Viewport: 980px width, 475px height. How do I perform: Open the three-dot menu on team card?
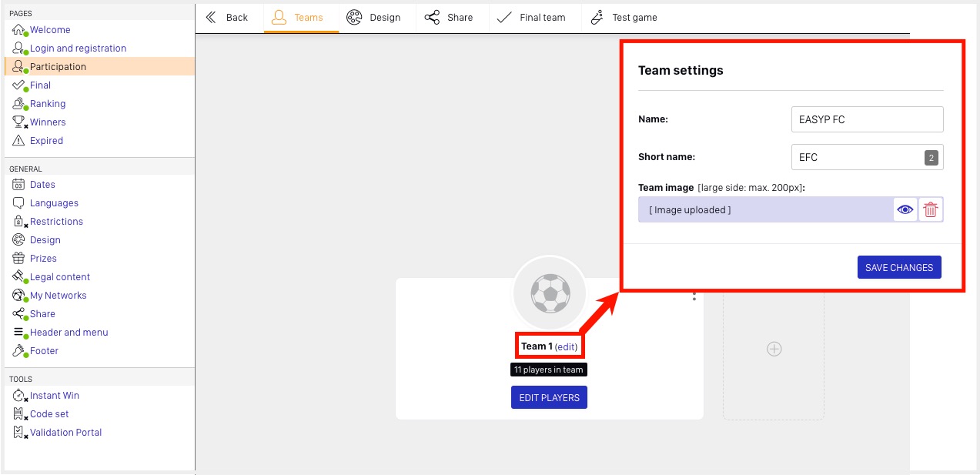point(694,296)
